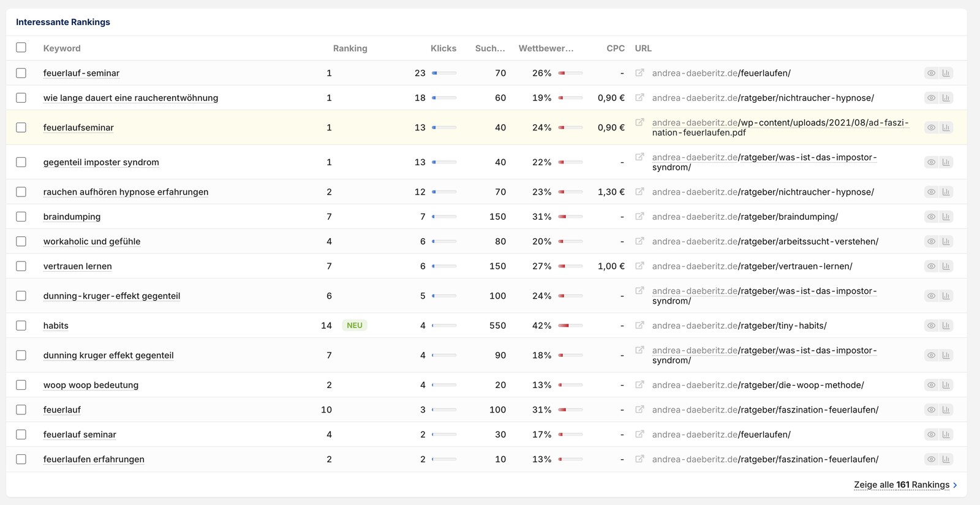
Task: Open the tiny-habits URL link
Action: tap(739, 326)
